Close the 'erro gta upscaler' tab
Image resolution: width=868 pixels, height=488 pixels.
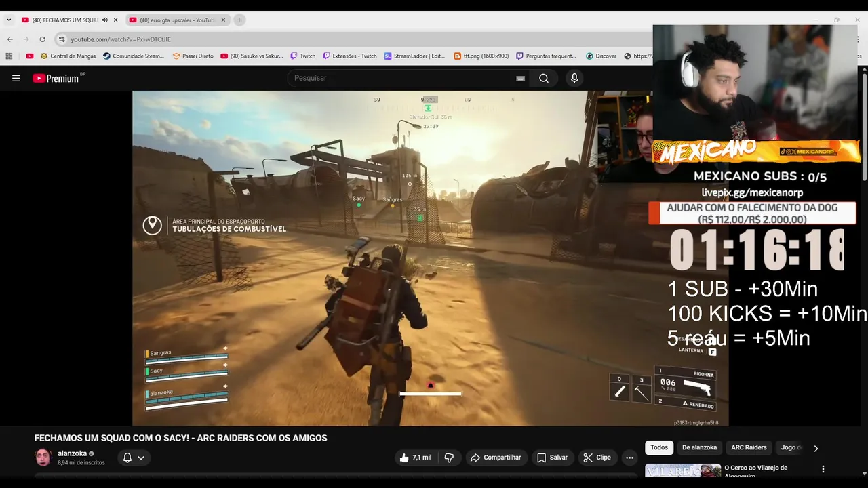(223, 20)
